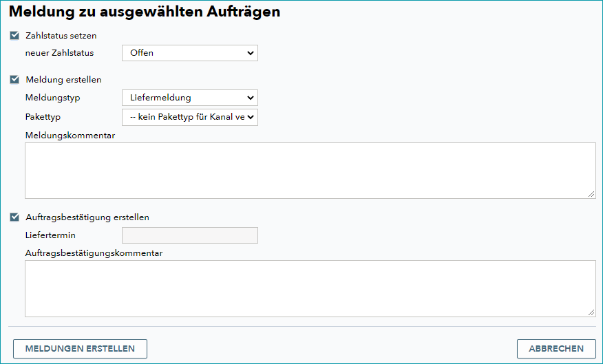Screen dimensions: 603x364
Task: Click the Auftragsbestätigungskommentar resize handle
Action: coord(591,312)
